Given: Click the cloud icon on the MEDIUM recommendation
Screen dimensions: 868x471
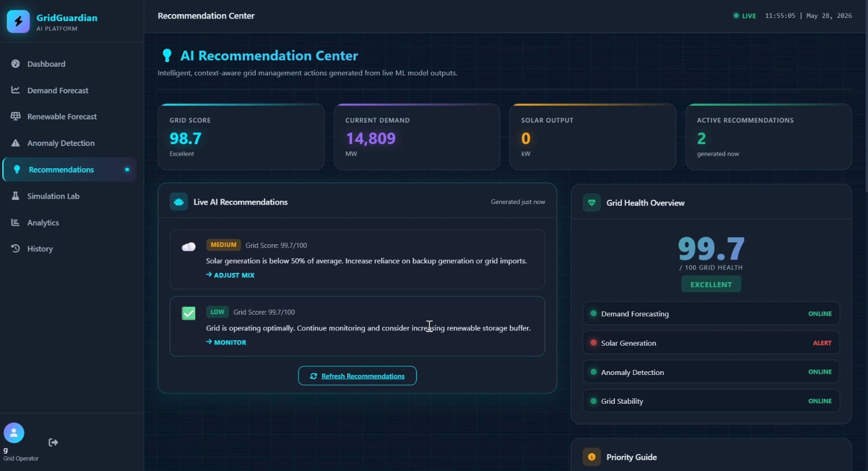Looking at the screenshot, I should pyautogui.click(x=189, y=247).
